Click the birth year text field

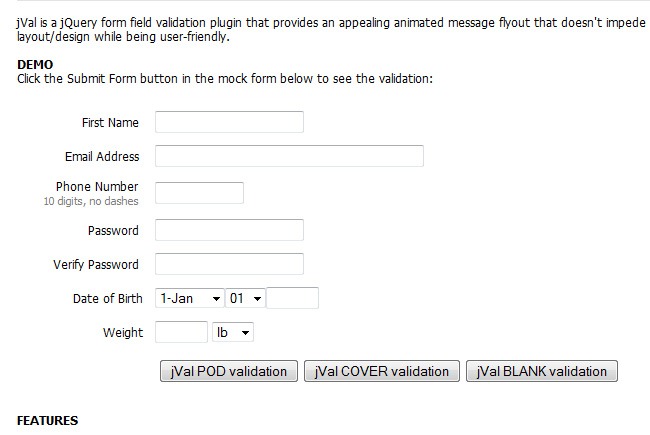click(x=294, y=298)
